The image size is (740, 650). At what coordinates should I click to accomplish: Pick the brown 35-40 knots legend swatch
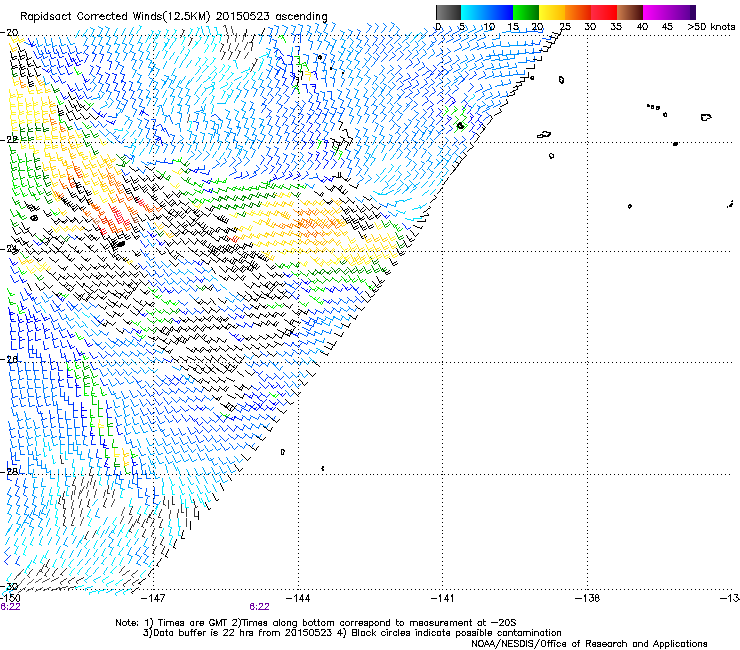click(x=630, y=12)
